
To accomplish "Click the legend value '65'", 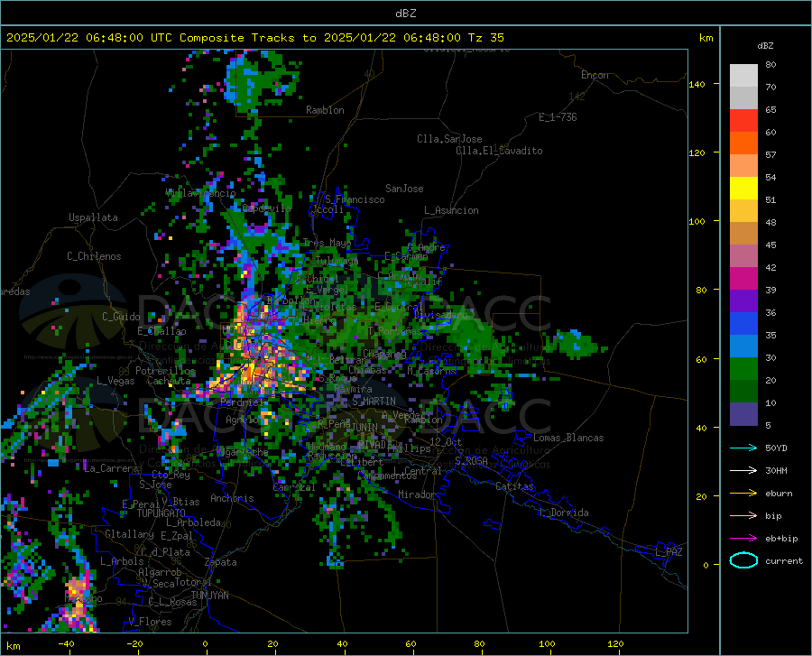I will (x=770, y=110).
